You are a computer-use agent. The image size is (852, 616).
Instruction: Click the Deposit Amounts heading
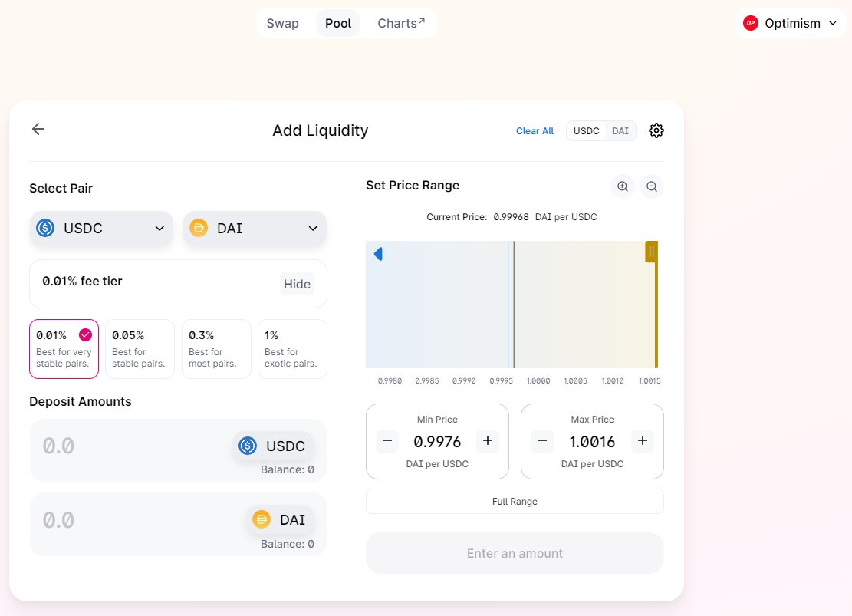pyautogui.click(x=81, y=401)
